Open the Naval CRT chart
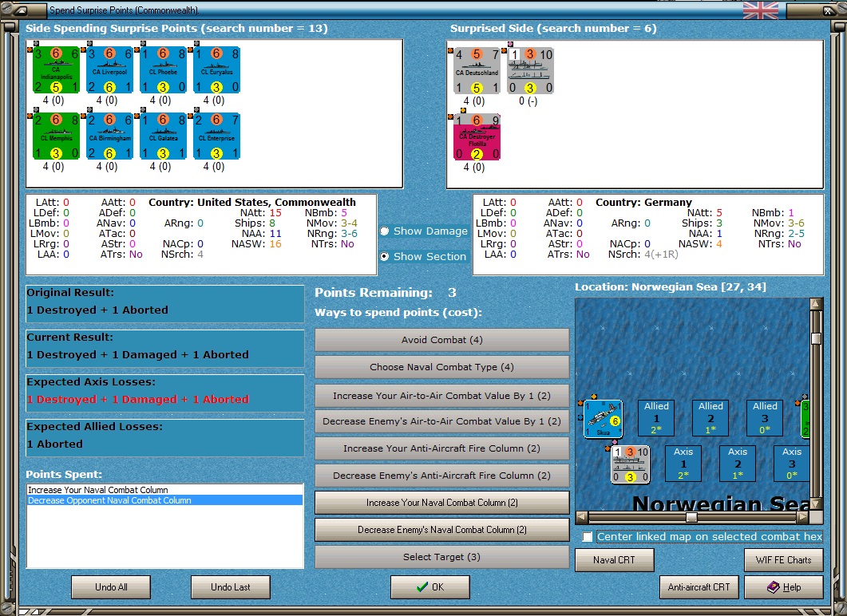This screenshot has width=847, height=616. point(614,560)
